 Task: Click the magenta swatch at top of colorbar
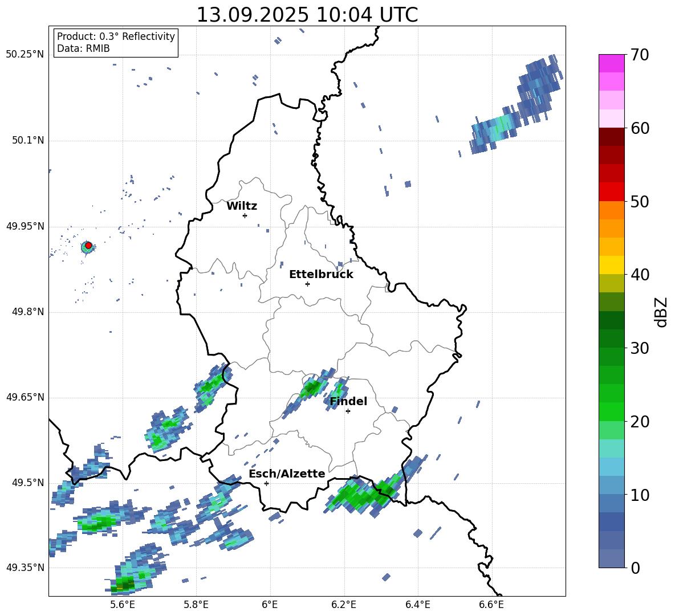tap(612, 63)
